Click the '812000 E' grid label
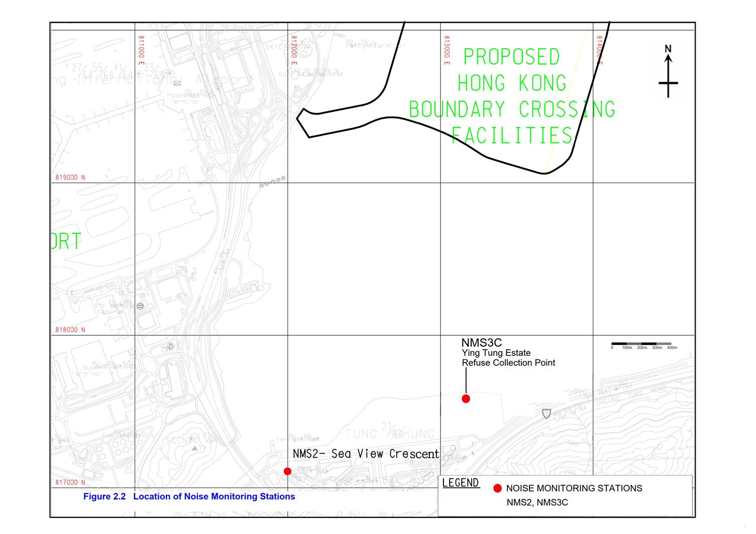The image size is (756, 534). click(x=294, y=50)
